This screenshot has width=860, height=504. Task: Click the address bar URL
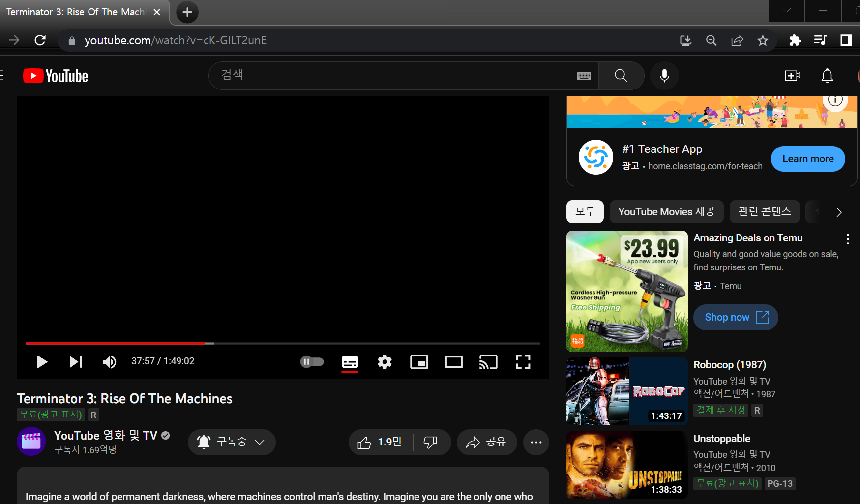click(x=176, y=40)
